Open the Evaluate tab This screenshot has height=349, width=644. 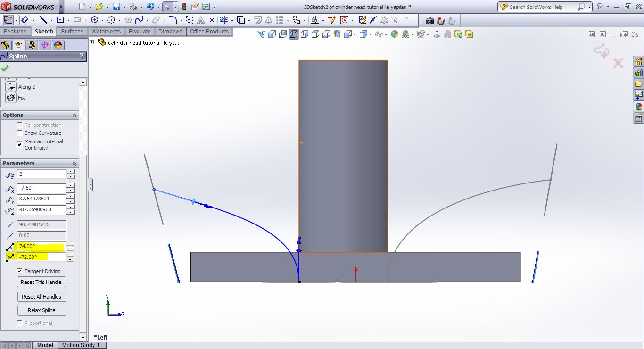140,32
